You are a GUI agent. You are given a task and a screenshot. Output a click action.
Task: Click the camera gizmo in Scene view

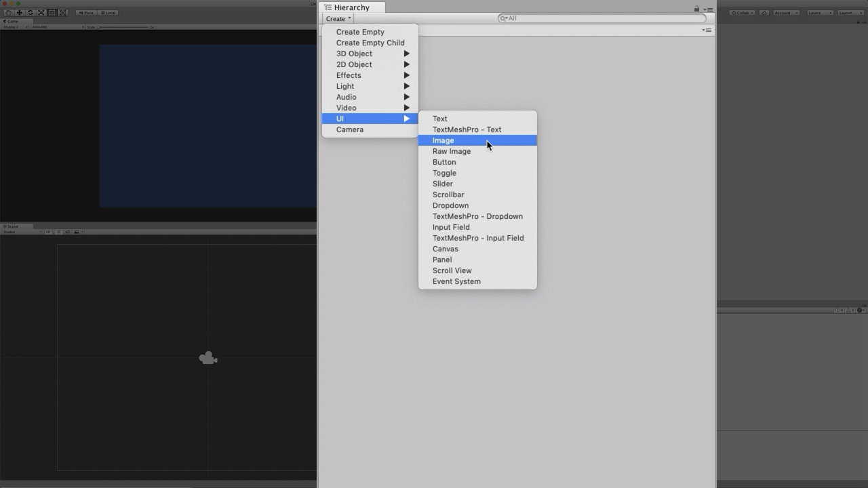[208, 358]
